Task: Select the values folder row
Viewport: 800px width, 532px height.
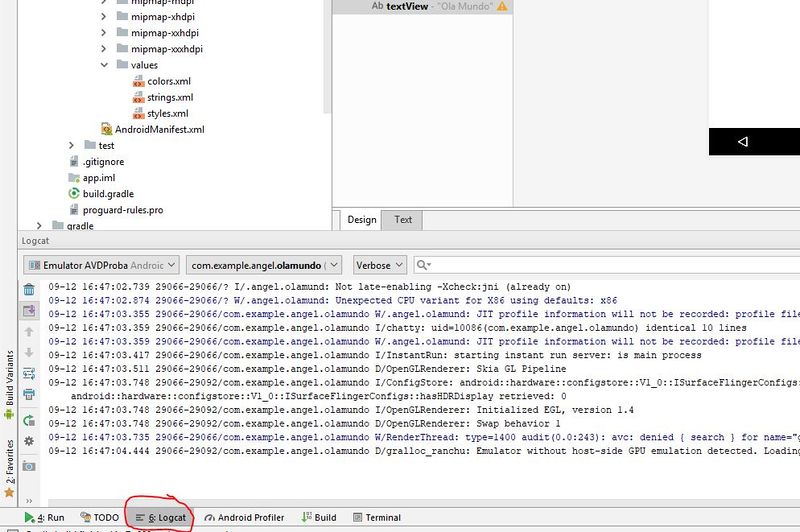Action: pos(137,65)
